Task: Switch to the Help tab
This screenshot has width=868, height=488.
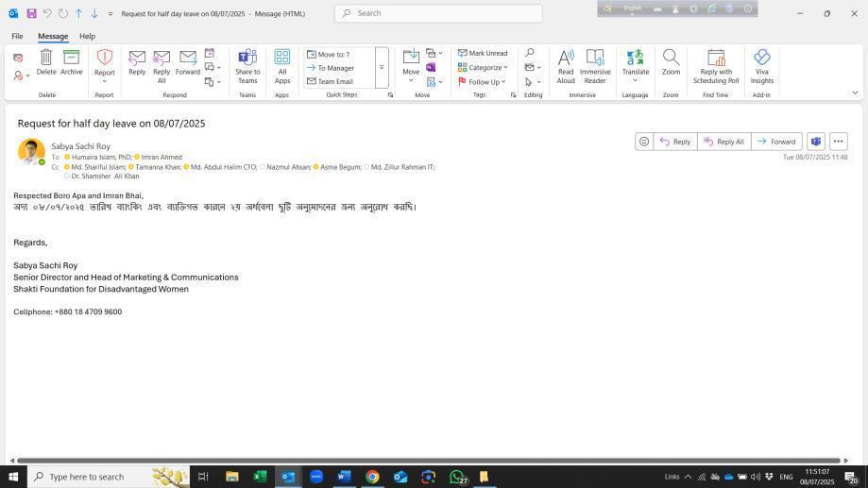Action: 87,36
